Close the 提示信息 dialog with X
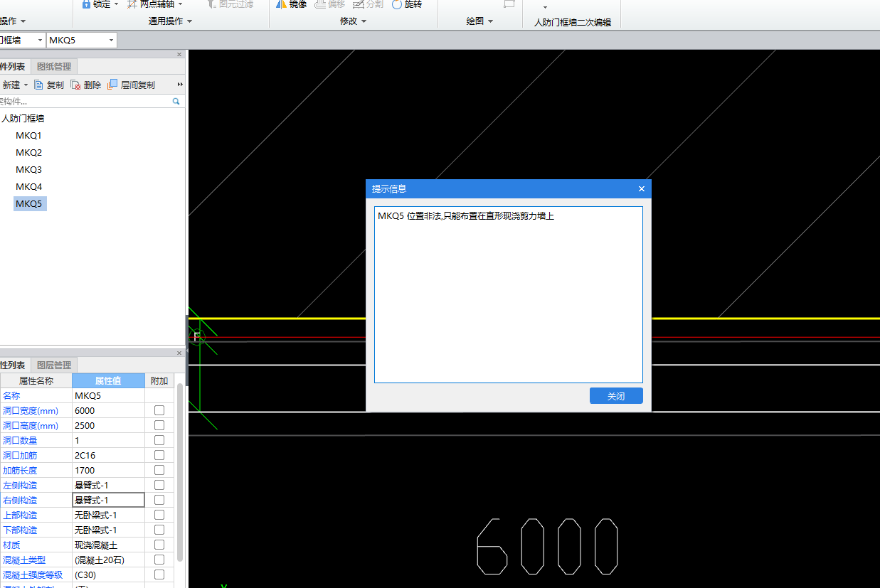This screenshot has height=588, width=880. 642,189
